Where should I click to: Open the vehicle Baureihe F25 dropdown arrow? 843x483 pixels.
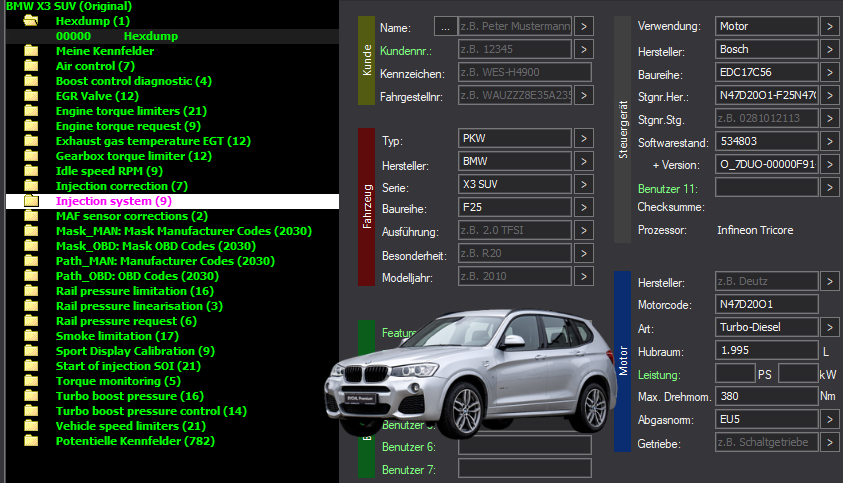583,208
